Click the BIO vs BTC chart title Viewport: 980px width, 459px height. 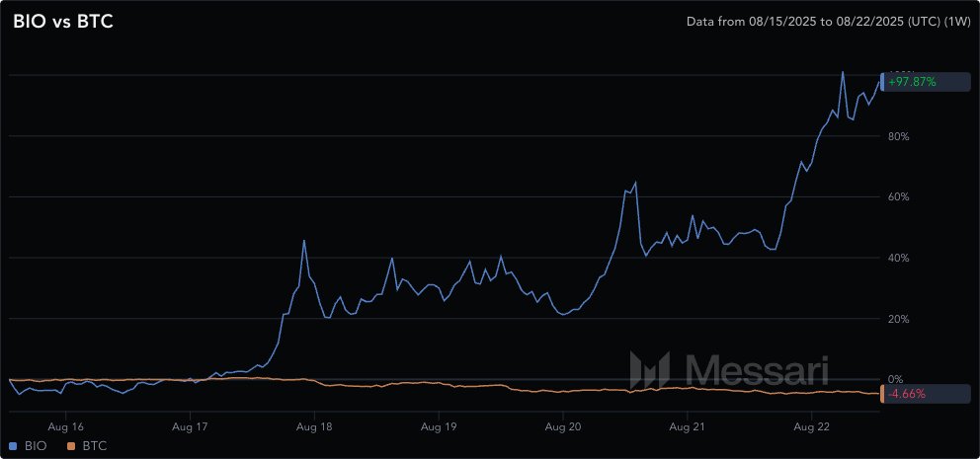[62, 22]
